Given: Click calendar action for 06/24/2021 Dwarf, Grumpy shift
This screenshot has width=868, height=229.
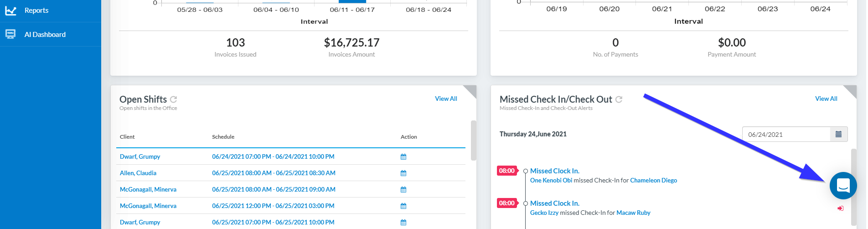Looking at the screenshot, I should click(x=403, y=157).
